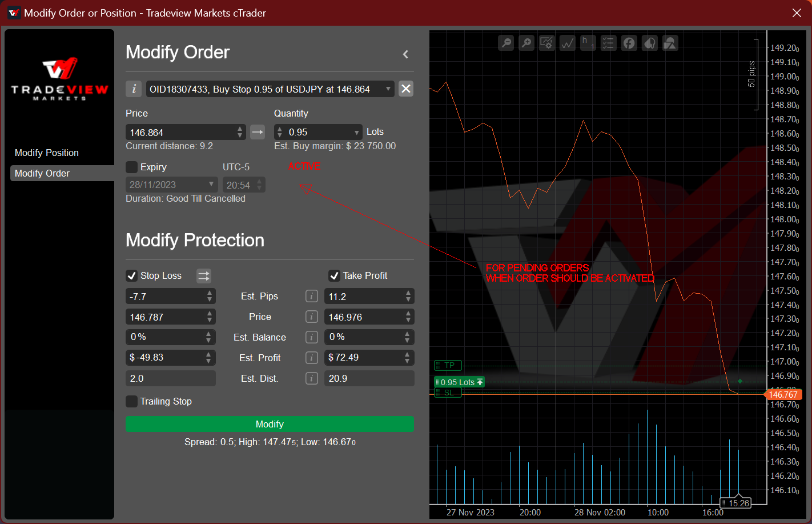Screen dimensions: 812x524
Task: Zoom out the chart
Action: [506, 43]
